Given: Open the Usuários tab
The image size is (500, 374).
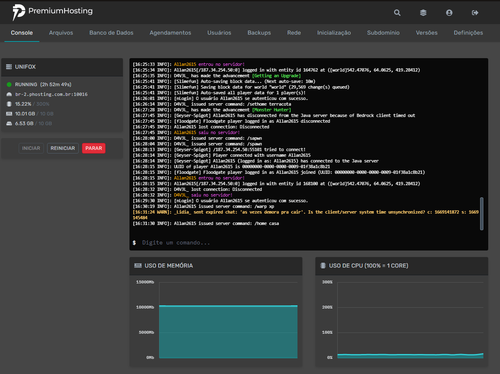Looking at the screenshot, I should click(219, 33).
